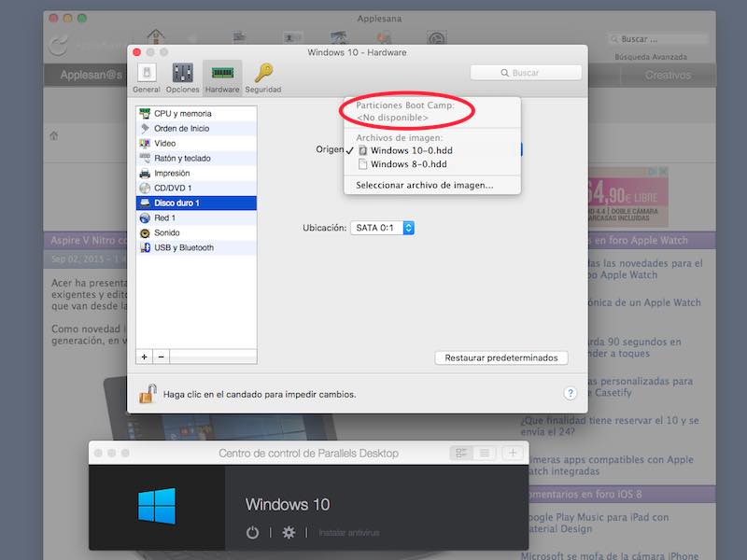Open the General settings tab
Screen dimensions: 747x560
(x=147, y=78)
